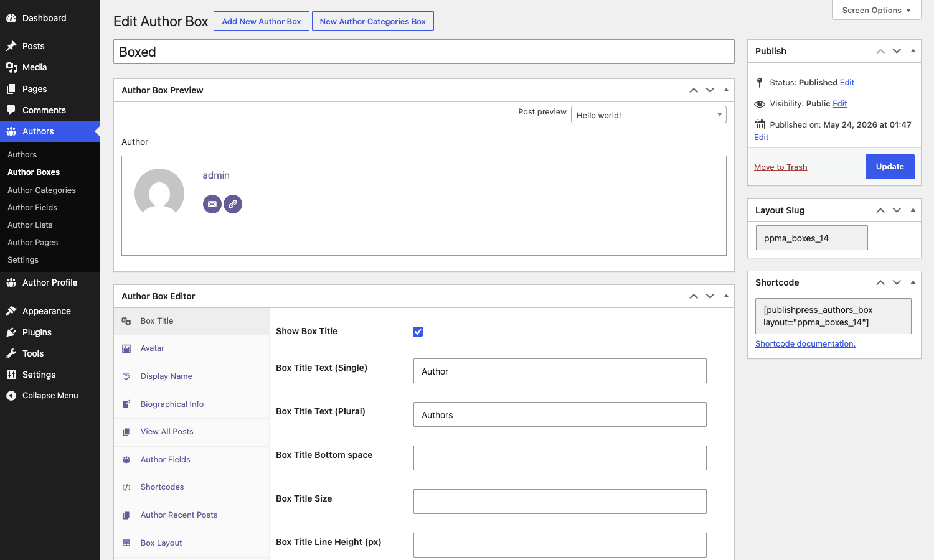Viewport: 934px width, 560px height.
Task: Click the Shortcodes bracket icon
Action: tap(126, 487)
